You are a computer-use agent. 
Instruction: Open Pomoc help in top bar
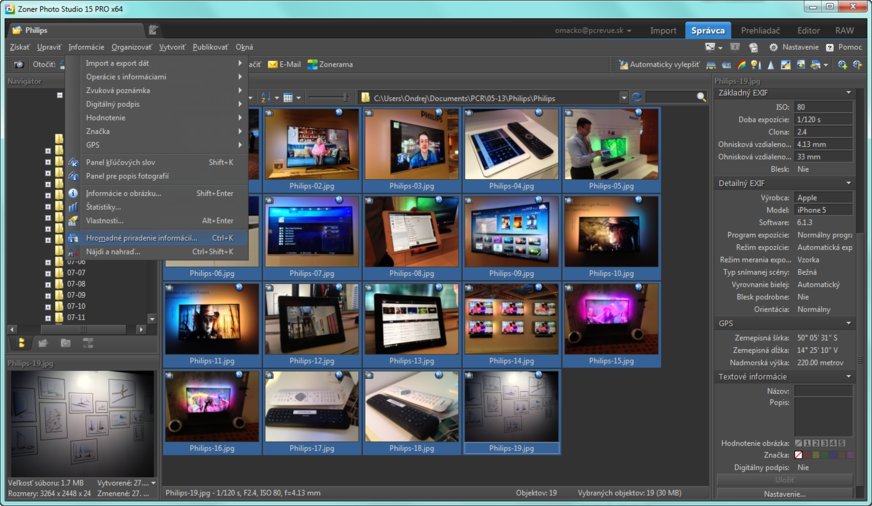tap(843, 47)
